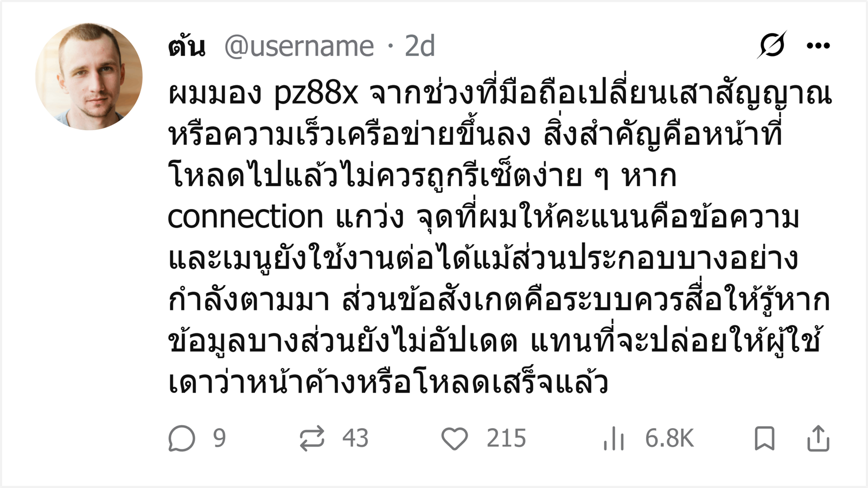Click the Grok slashed-circle icon
Screen dimensions: 868x488
point(772,45)
